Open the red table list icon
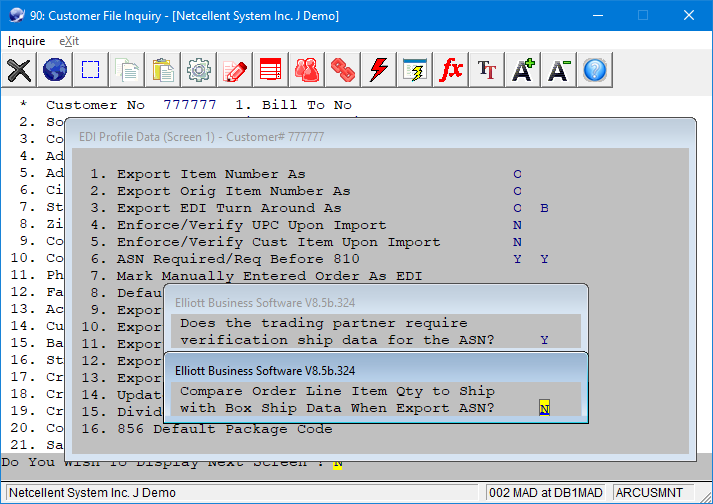The height and width of the screenshot is (504, 713). point(271,70)
